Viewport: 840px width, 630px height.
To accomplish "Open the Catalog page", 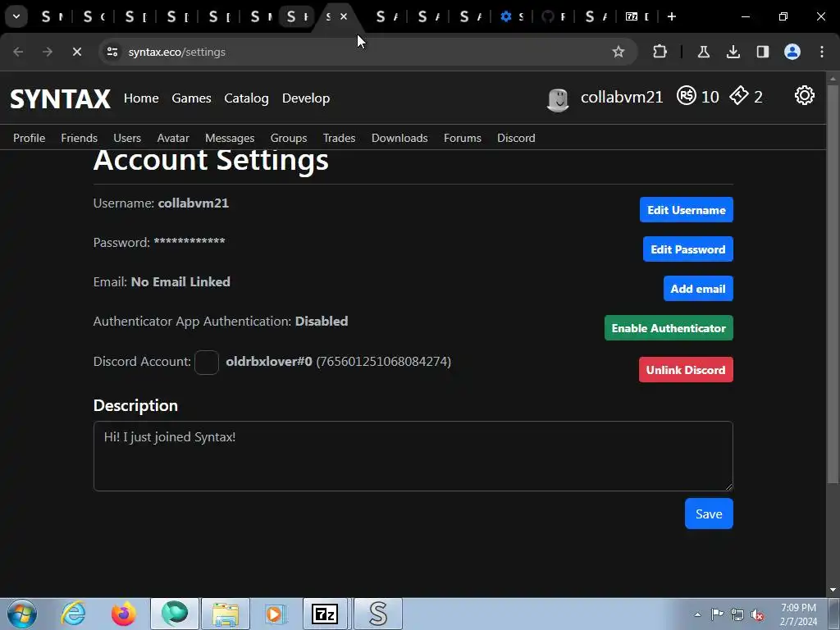I will click(x=246, y=98).
